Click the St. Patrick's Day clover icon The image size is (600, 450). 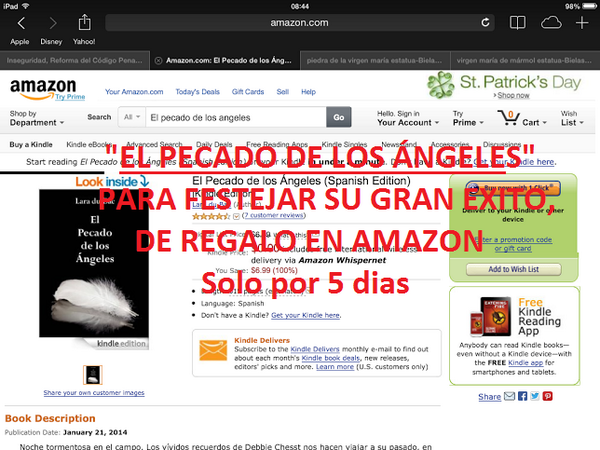pos(441,85)
